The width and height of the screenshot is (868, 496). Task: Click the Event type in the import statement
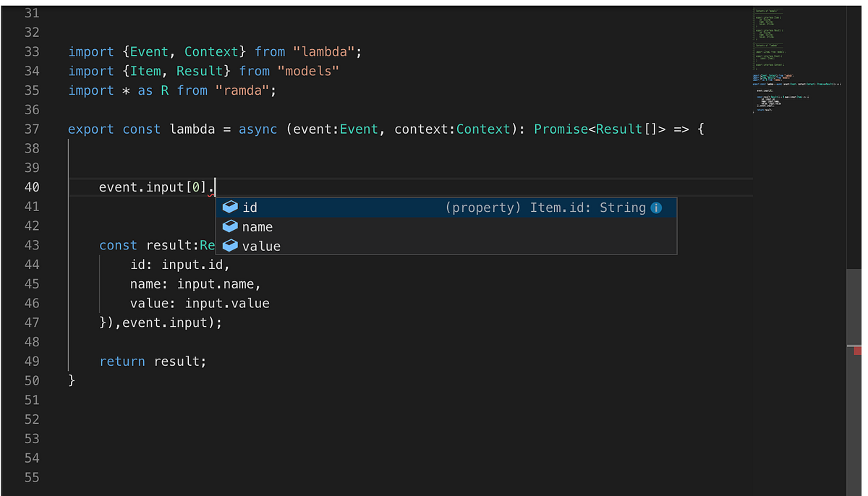coord(150,51)
